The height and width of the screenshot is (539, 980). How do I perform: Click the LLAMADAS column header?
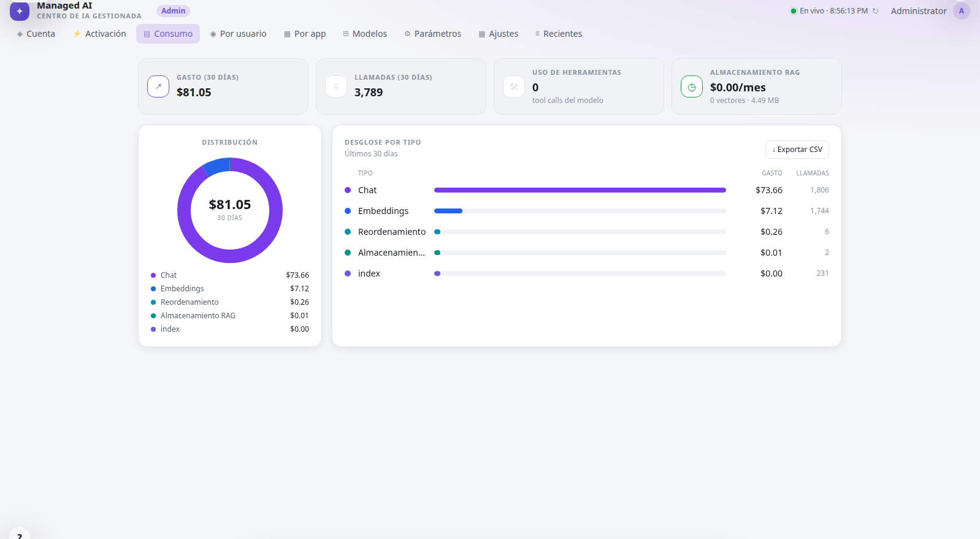pyautogui.click(x=813, y=173)
